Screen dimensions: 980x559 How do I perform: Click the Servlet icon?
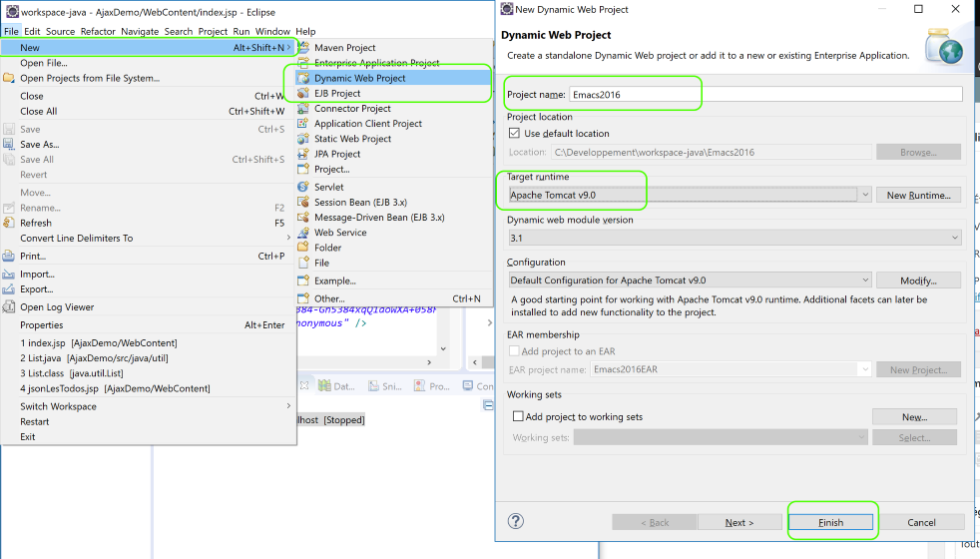coord(303,187)
